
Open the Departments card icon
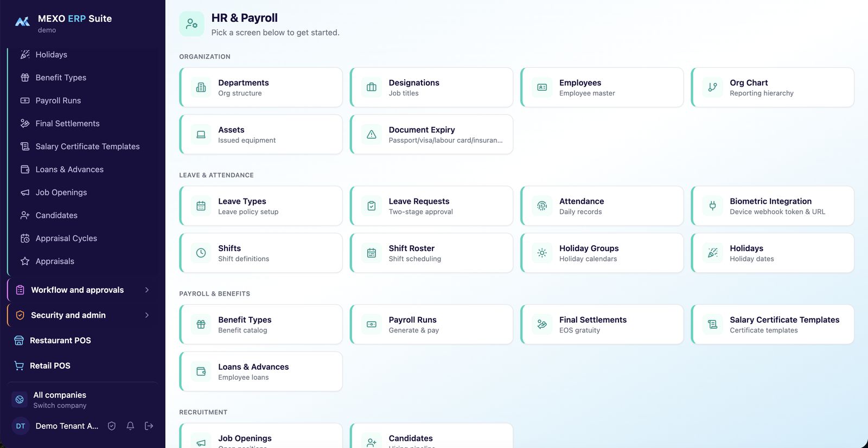point(201,87)
